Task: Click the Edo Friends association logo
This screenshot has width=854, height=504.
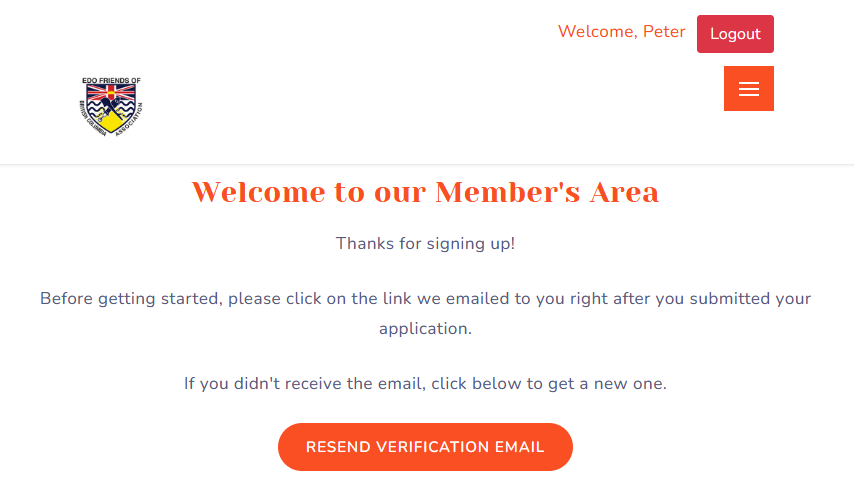Action: pyautogui.click(x=111, y=107)
